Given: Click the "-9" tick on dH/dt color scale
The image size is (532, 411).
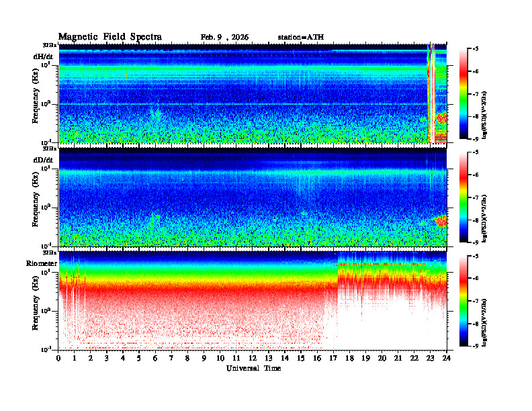Looking at the screenshot, I should point(476,139).
